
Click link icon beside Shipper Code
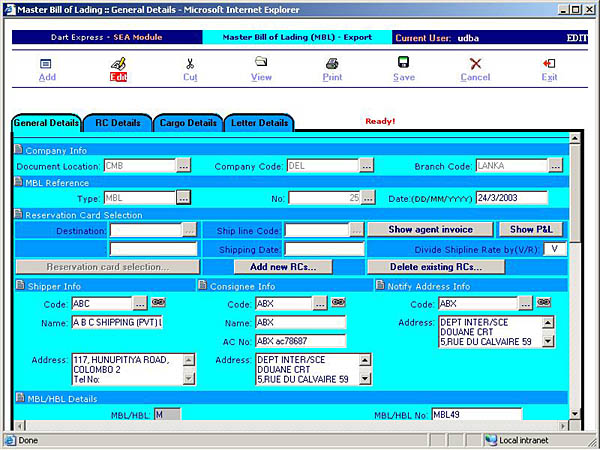point(158,303)
